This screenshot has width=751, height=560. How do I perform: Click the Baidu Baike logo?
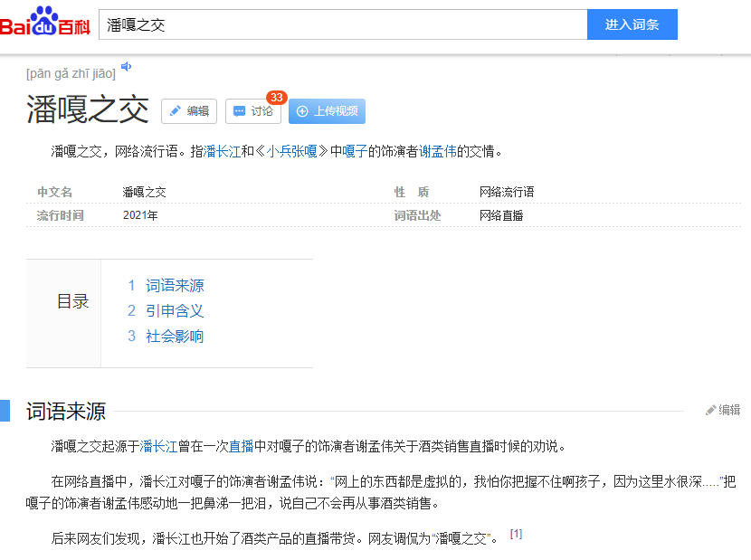click(45, 22)
